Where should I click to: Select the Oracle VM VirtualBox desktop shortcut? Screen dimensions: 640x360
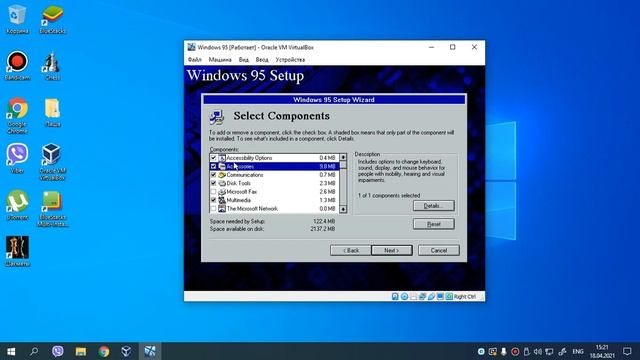tap(52, 162)
